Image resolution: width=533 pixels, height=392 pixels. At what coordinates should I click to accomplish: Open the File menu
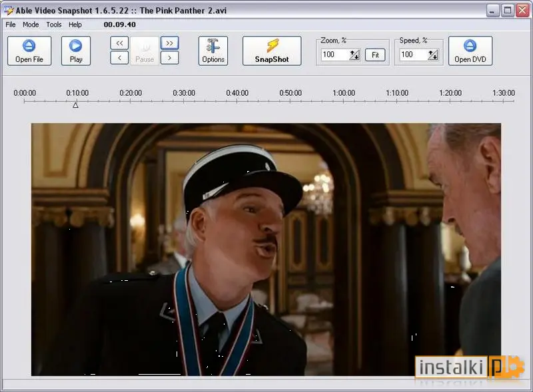pyautogui.click(x=11, y=25)
